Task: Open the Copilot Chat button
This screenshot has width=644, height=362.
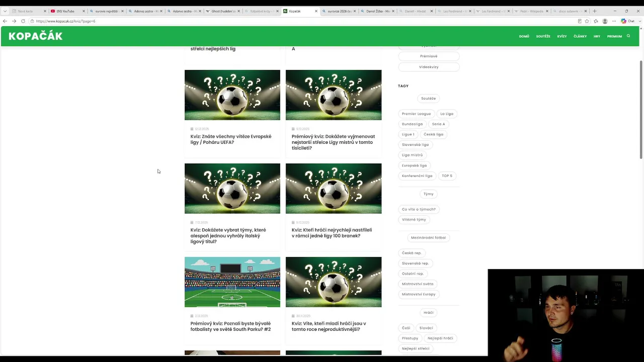Action: point(628,21)
